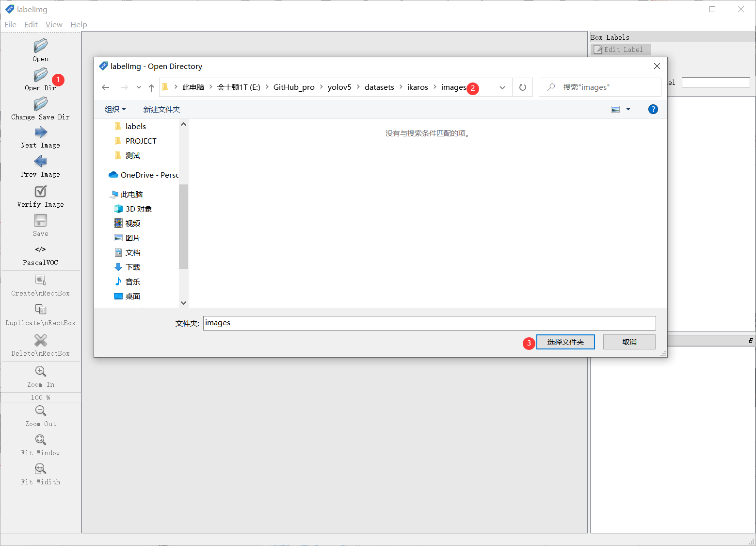
Task: Click the default label text field
Action: click(716, 83)
